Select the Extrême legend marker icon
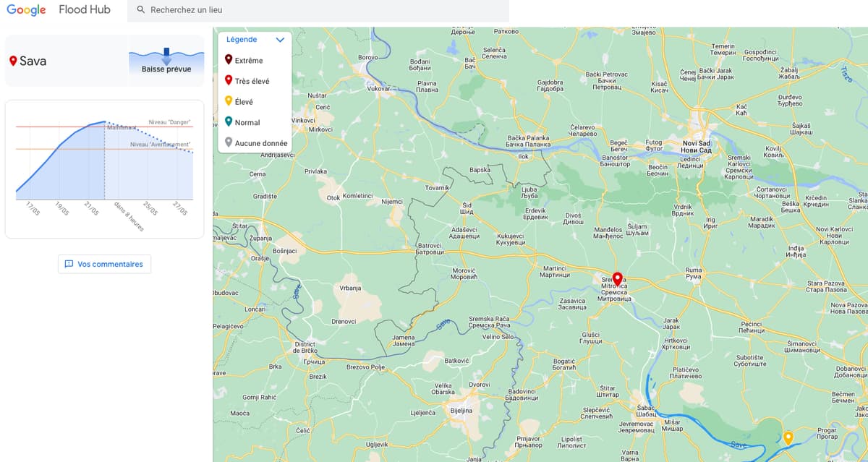Screen dimensions: 868x462 [227, 60]
